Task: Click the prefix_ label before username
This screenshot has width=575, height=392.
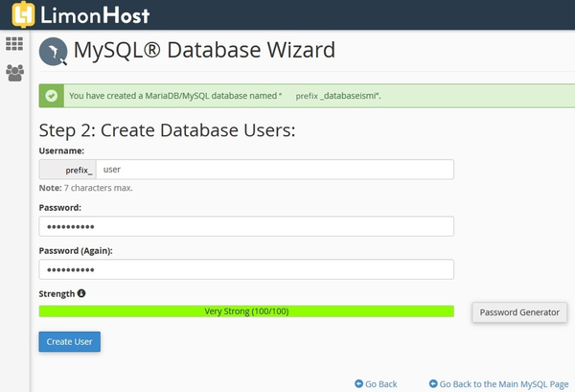Action: 68,170
